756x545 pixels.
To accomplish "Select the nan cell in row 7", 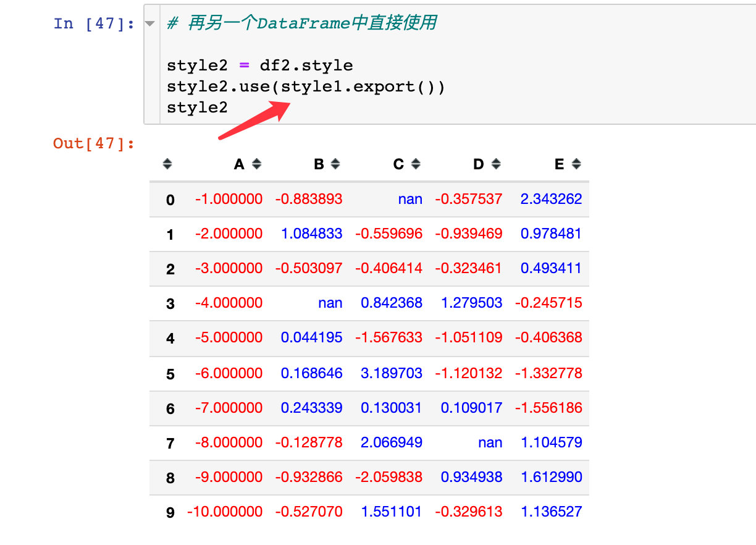I will pyautogui.click(x=490, y=442).
